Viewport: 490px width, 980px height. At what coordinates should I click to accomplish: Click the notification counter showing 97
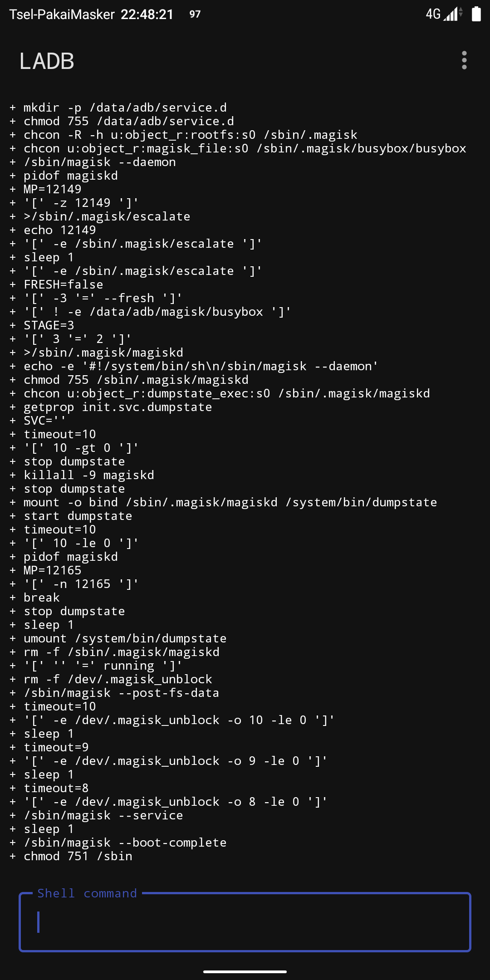coord(194,15)
